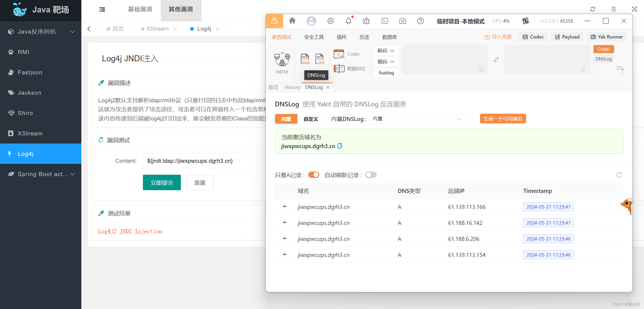Screen dimensions: 644x309
Task: Click the Content input field
Action: click(204, 161)
